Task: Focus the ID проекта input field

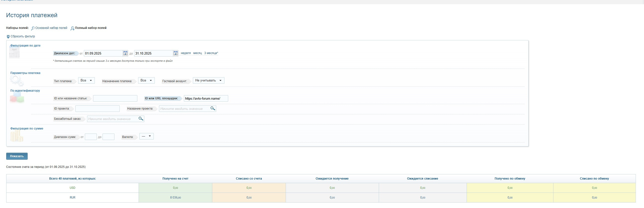Action: point(98,109)
